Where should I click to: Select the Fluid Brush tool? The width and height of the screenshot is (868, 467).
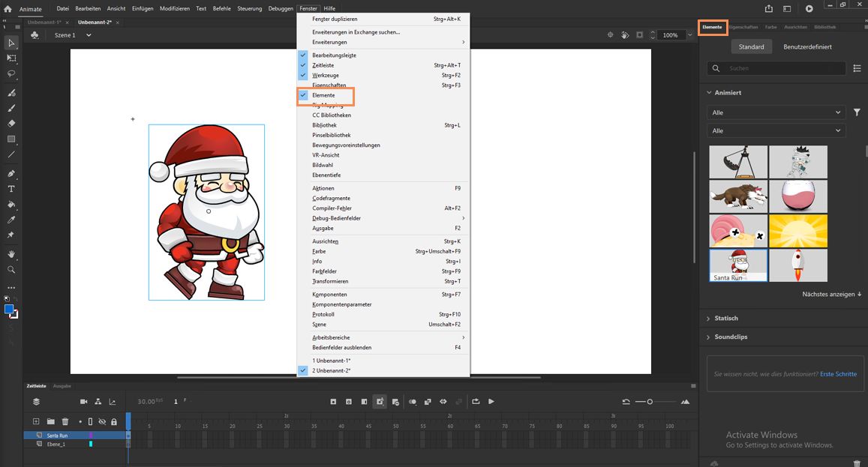tap(11, 92)
